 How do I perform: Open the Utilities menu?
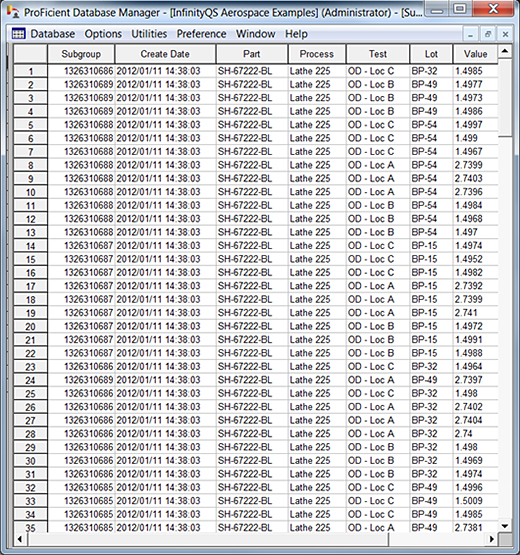[149, 34]
